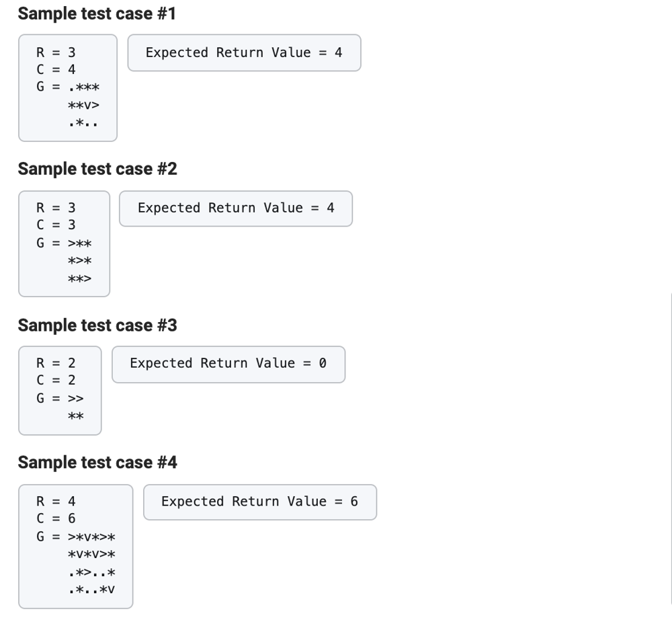Viewport: 672px width, 626px height.
Task: Select test case #1 input box with R = 3, C = 4
Action: [68, 88]
